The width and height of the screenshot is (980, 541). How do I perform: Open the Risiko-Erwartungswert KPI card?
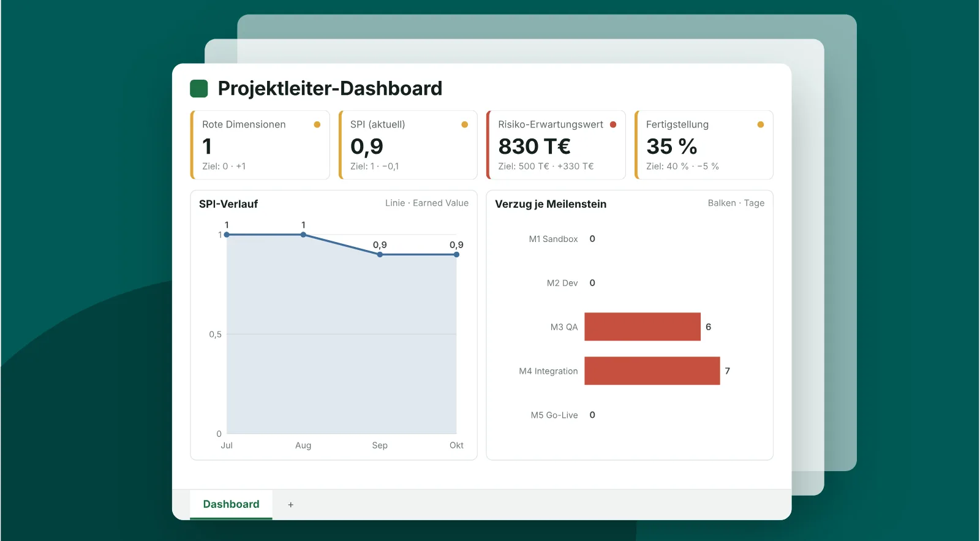coord(556,145)
